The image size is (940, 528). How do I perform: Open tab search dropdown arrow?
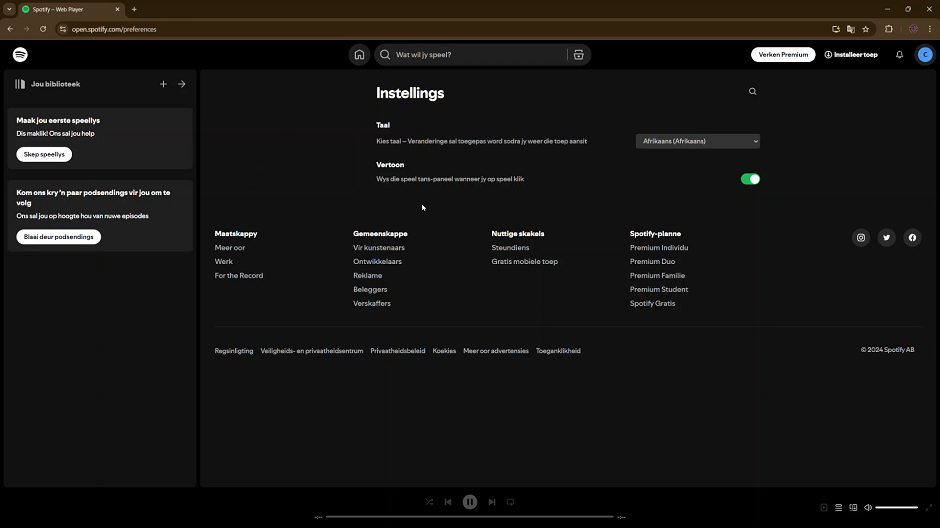coord(9,9)
